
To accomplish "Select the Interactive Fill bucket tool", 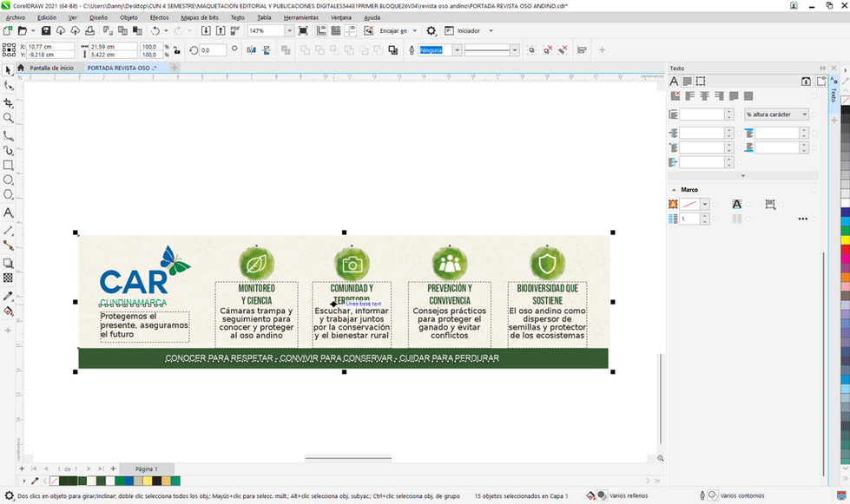I will click(x=8, y=311).
